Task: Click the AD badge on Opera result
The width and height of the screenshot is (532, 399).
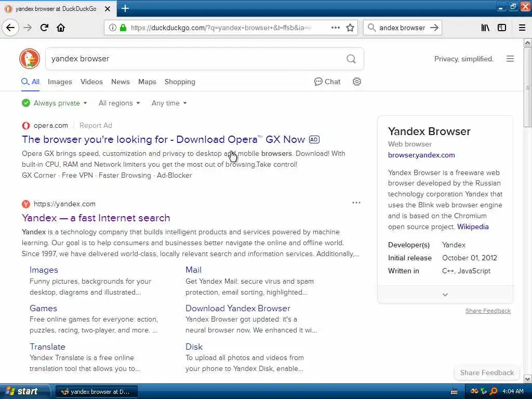Action: tap(314, 139)
